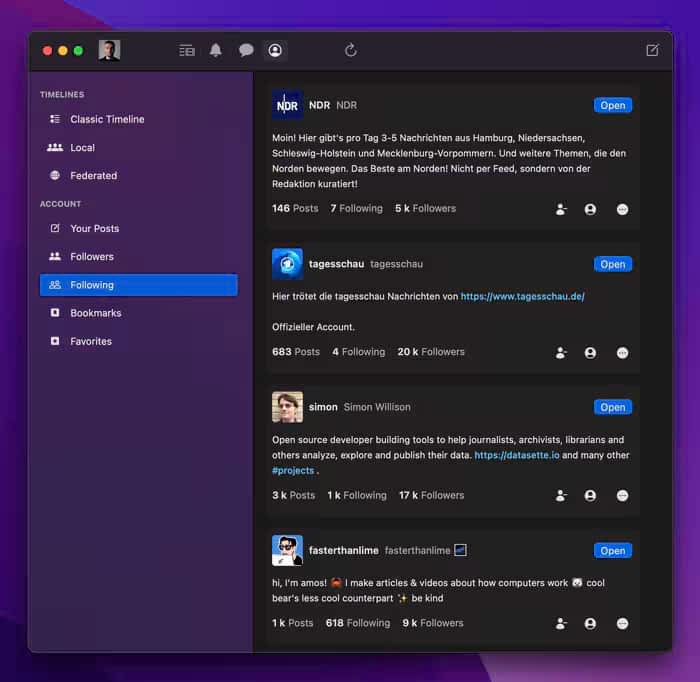Viewport: 700px width, 682px height.
Task: Open more options on tagesschau card
Action: [x=622, y=353]
